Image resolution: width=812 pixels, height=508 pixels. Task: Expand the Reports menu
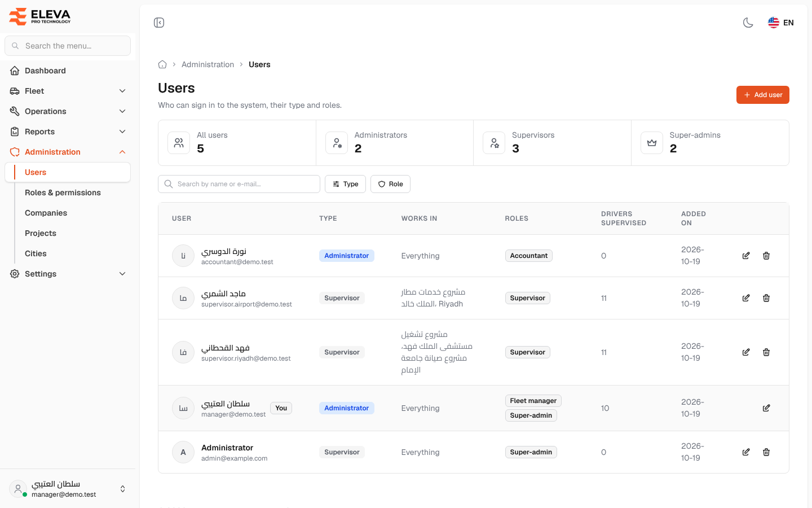pyautogui.click(x=68, y=132)
